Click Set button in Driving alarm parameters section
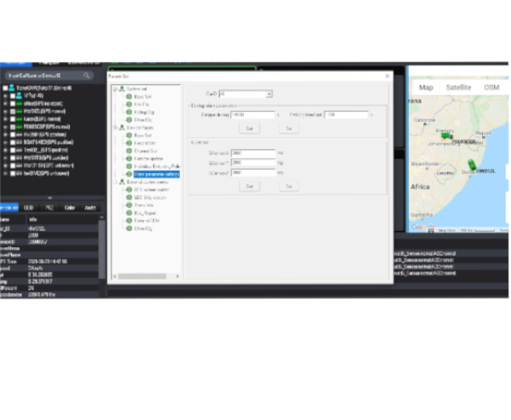 (x=289, y=128)
